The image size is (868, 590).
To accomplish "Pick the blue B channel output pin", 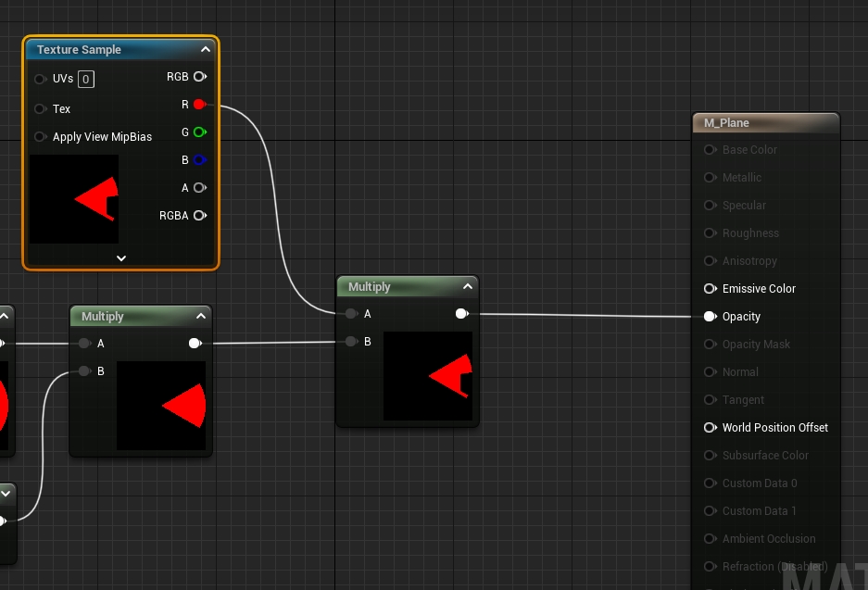I will [x=199, y=160].
